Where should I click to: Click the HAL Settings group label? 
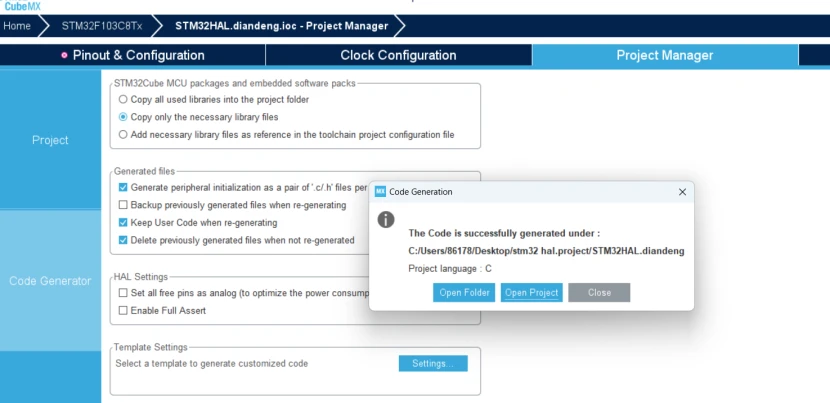[141, 276]
